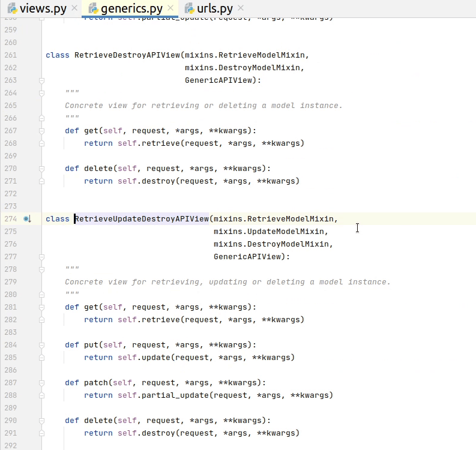Click the Python file icon on urls.py tab

pyautogui.click(x=190, y=8)
